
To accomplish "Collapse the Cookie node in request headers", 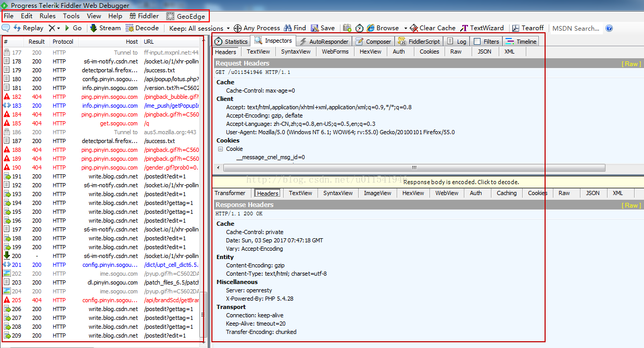I will tap(220, 149).
